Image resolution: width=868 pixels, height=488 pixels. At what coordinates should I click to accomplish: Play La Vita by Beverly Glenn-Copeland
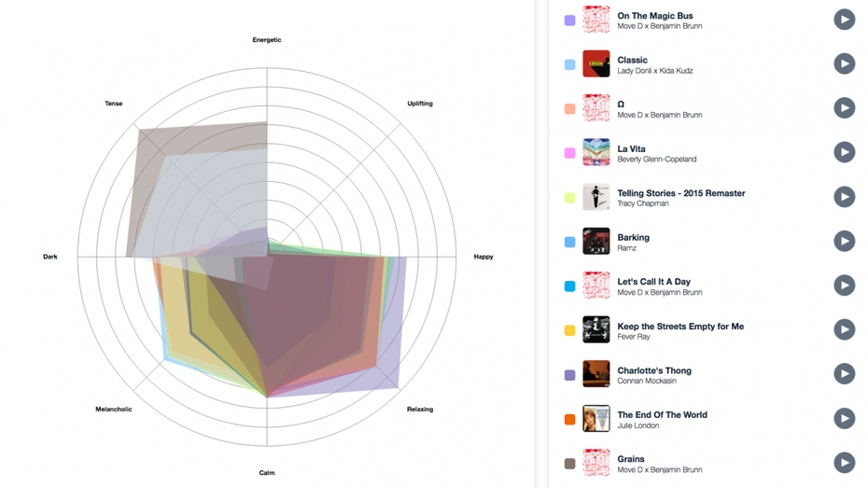pos(844,152)
